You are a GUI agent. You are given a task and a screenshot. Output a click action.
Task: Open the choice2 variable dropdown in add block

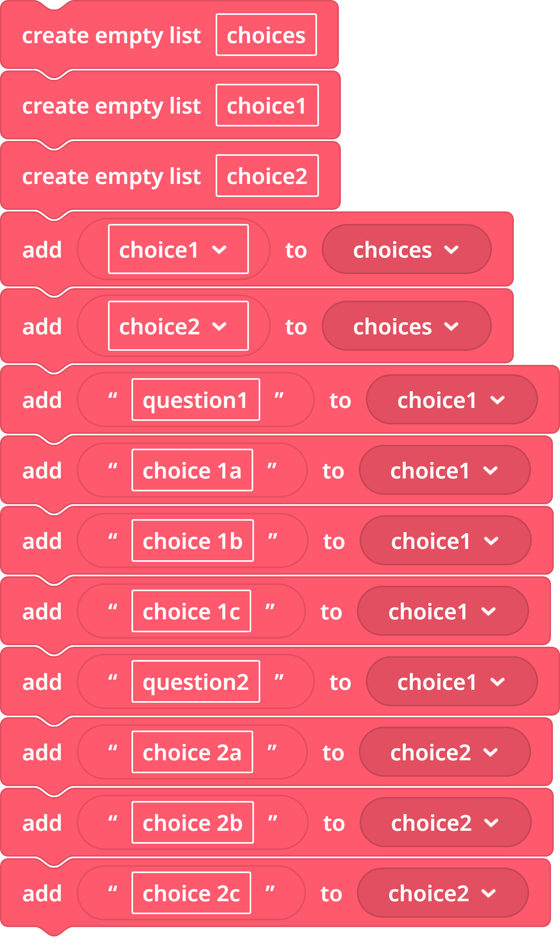tap(178, 326)
